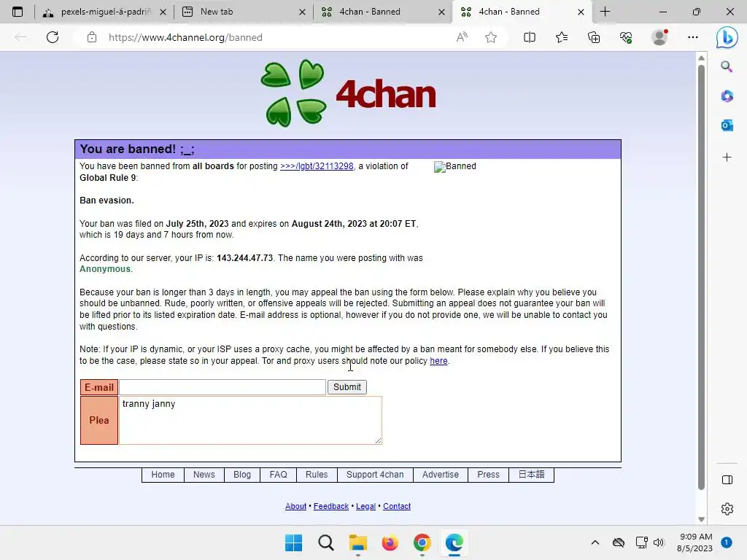The width and height of the screenshot is (747, 560).
Task: Open the >>>/lgbt/32113298 post link
Action: point(317,166)
